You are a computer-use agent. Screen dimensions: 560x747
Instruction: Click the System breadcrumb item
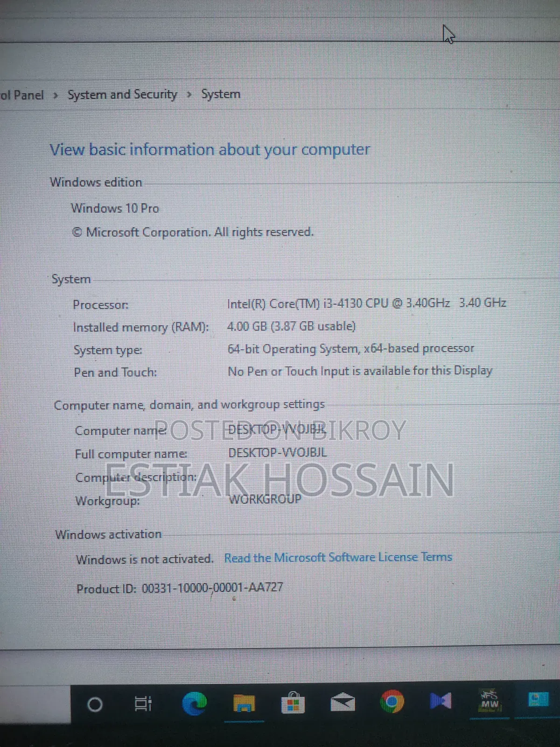point(220,94)
